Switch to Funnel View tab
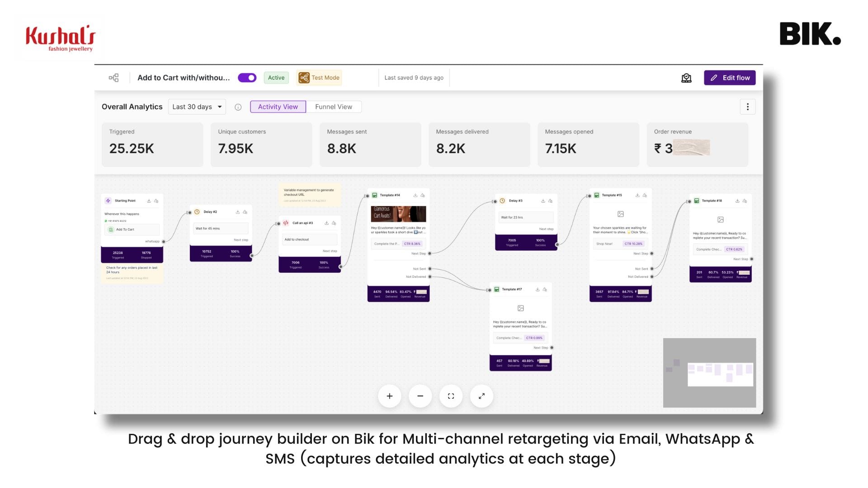This screenshot has width=868, height=488. pyautogui.click(x=333, y=107)
